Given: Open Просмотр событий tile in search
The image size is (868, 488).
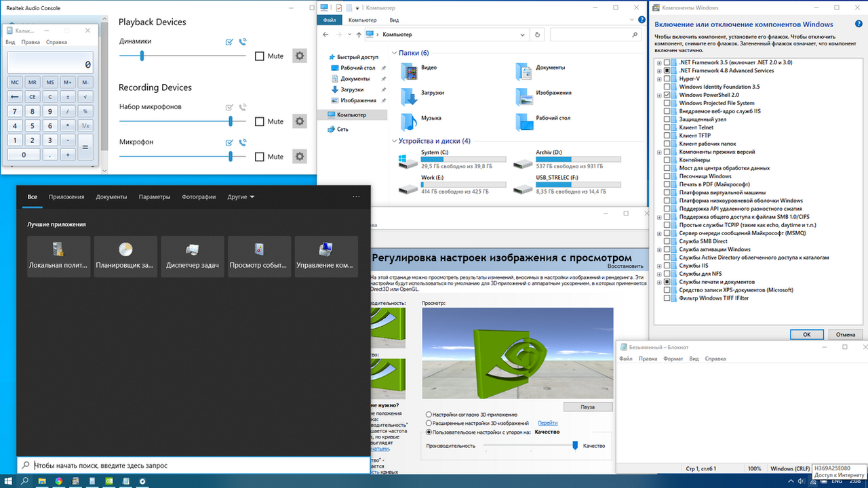Looking at the screenshot, I should coord(260,256).
